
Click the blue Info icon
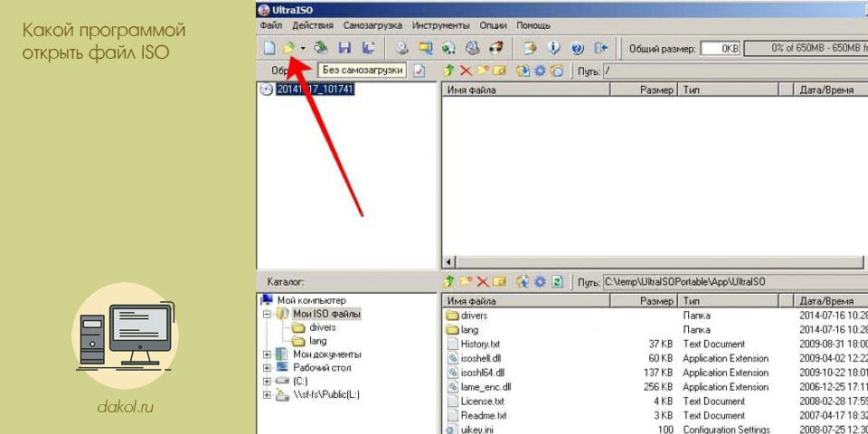(554, 48)
